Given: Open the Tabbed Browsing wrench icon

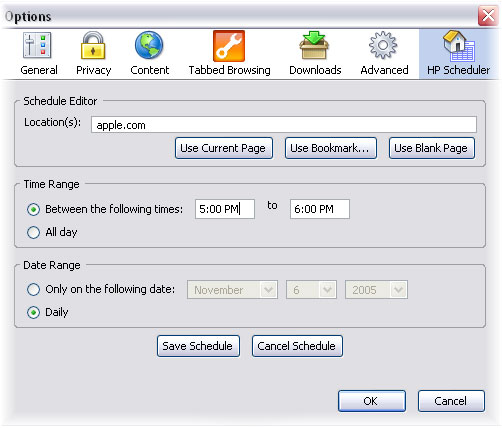Looking at the screenshot, I should 229,46.
